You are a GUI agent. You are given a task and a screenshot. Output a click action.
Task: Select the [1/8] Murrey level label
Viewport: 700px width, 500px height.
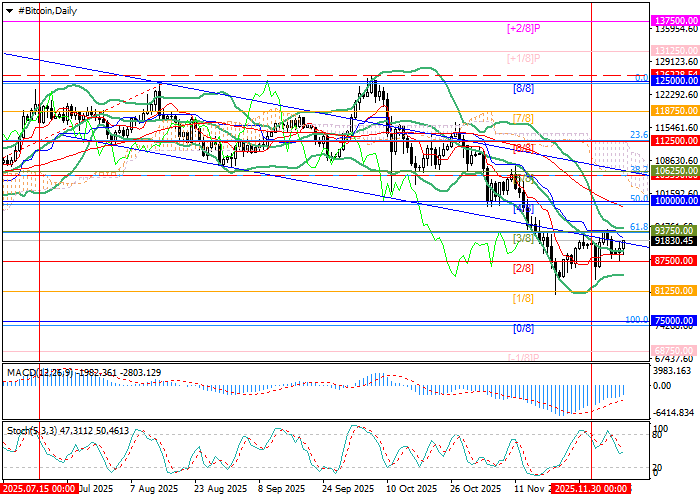point(523,298)
